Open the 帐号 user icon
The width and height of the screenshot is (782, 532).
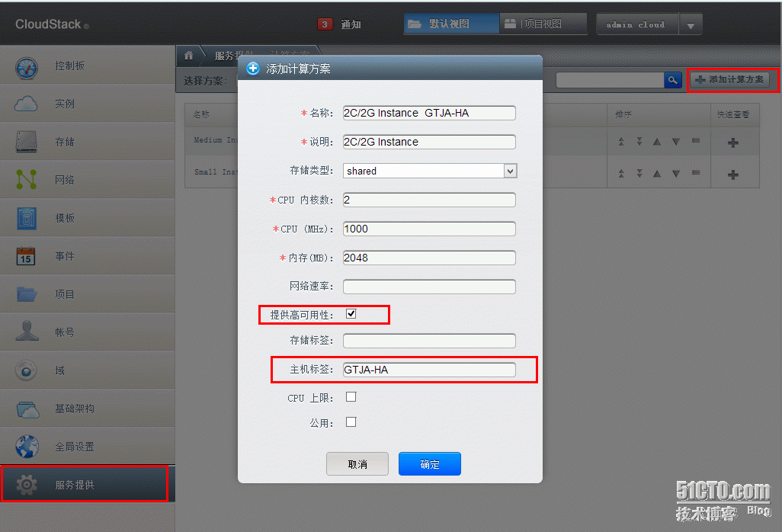click(27, 331)
